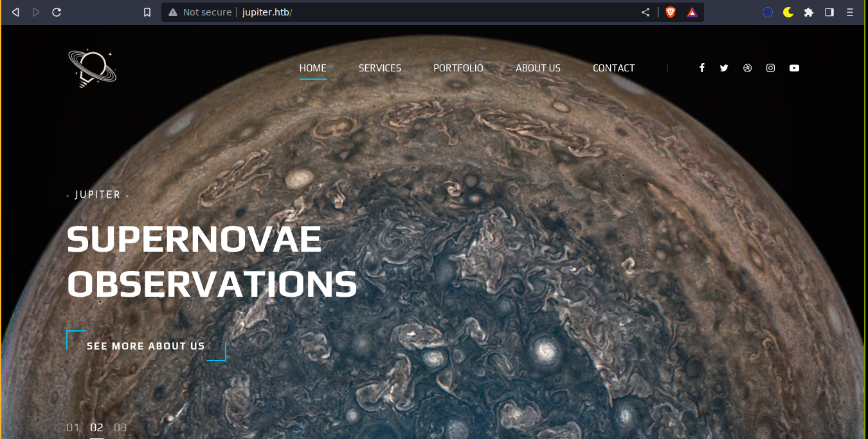Click the Brave Shields lion icon
Image resolution: width=868 pixels, height=439 pixels.
671,12
